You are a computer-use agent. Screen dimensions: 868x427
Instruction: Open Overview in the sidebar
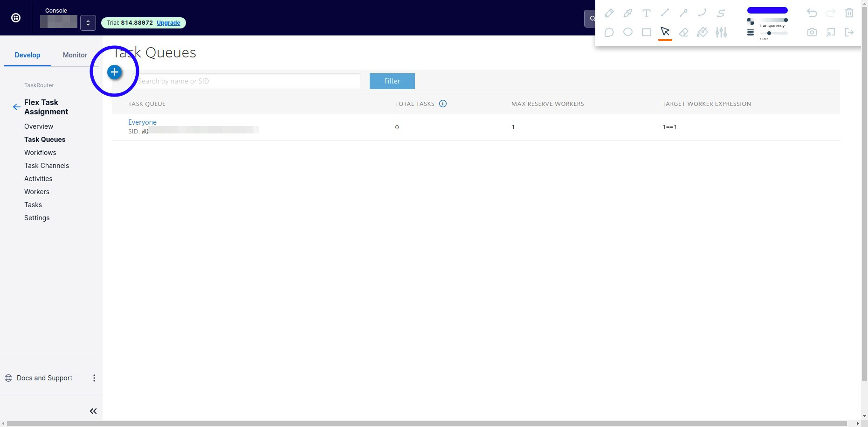39,126
